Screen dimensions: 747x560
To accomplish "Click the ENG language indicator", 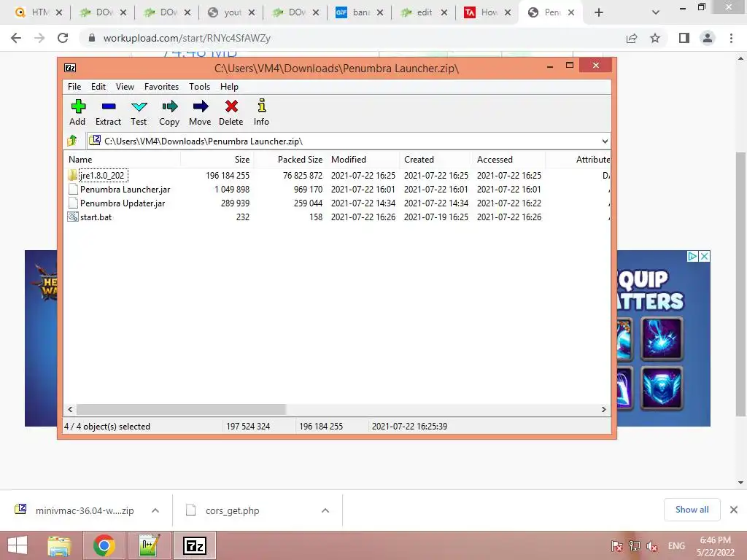I will [676, 546].
